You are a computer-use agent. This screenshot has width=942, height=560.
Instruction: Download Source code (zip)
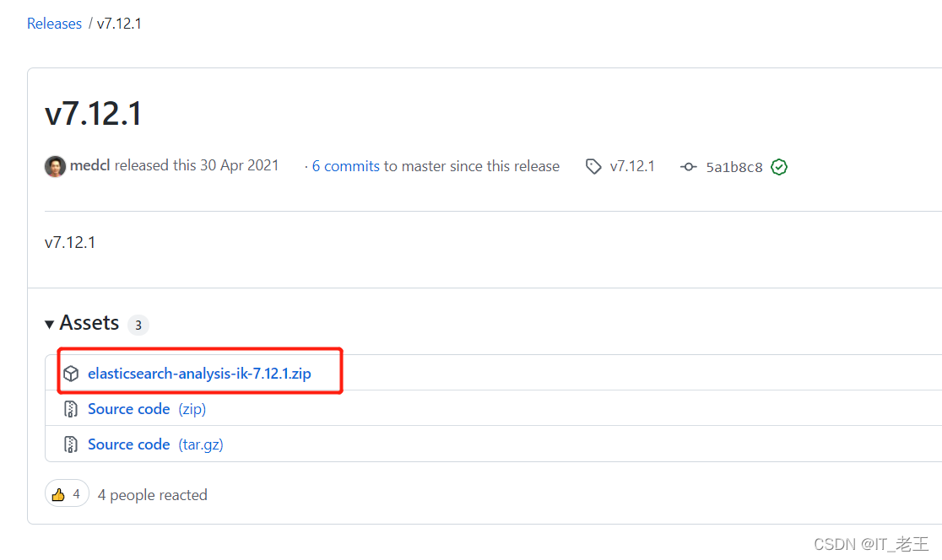(x=147, y=409)
